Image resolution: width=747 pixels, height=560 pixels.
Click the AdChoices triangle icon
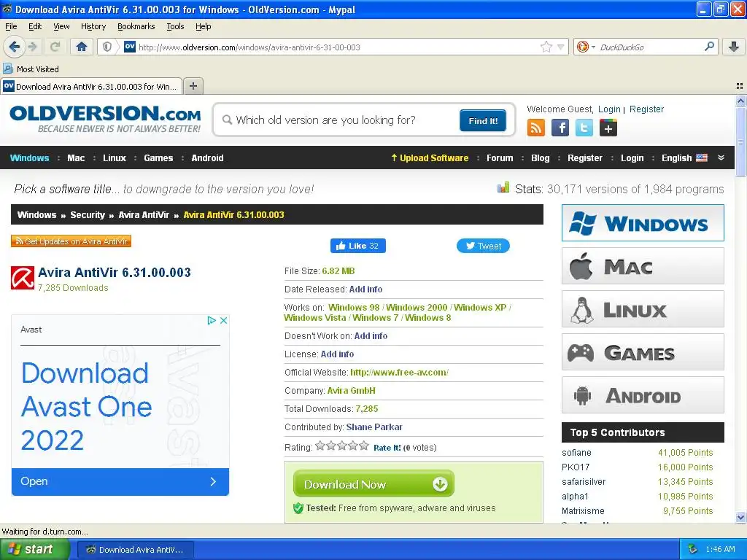[212, 321]
